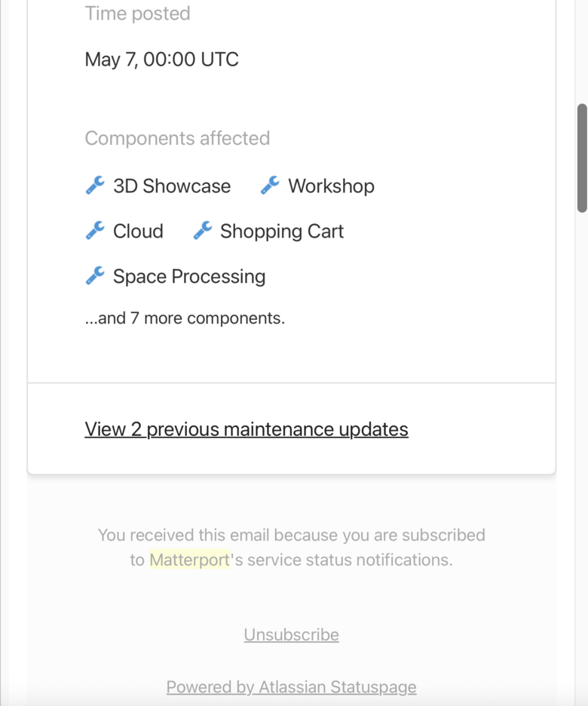Click the Components affected heading

click(177, 138)
